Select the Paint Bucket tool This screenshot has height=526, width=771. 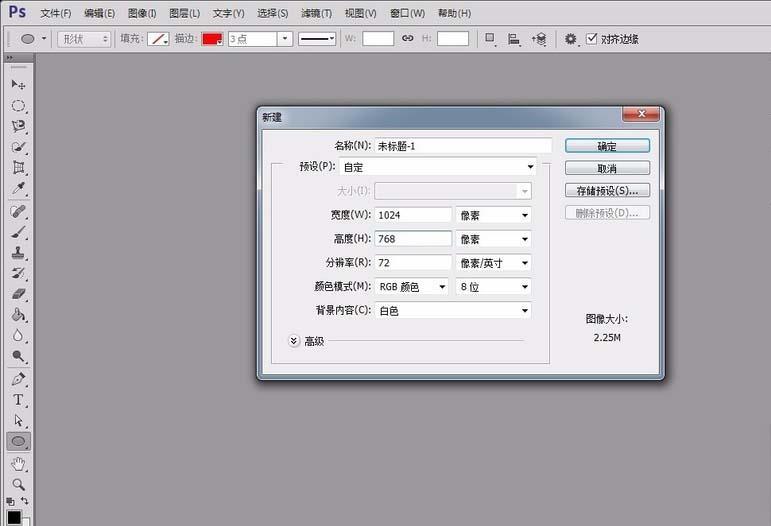tap(18, 315)
